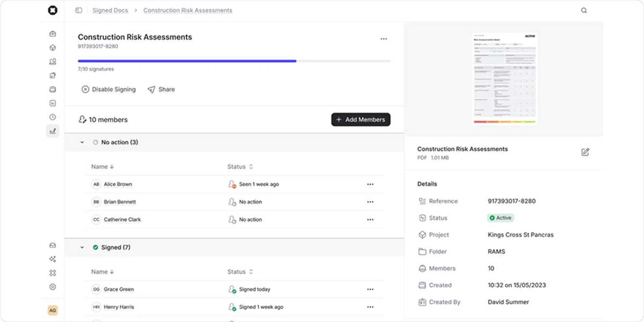
Task: Open the user-screen icon in the sidebar
Action: [53, 62]
